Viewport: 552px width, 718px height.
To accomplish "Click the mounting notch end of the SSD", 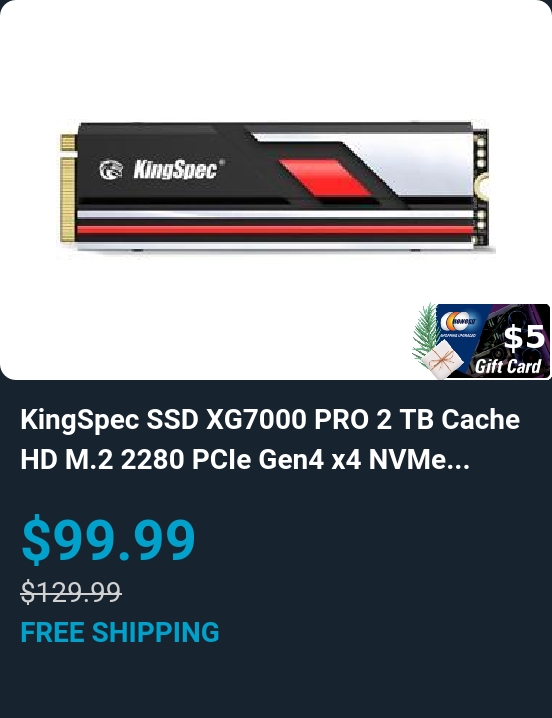I will pos(481,188).
